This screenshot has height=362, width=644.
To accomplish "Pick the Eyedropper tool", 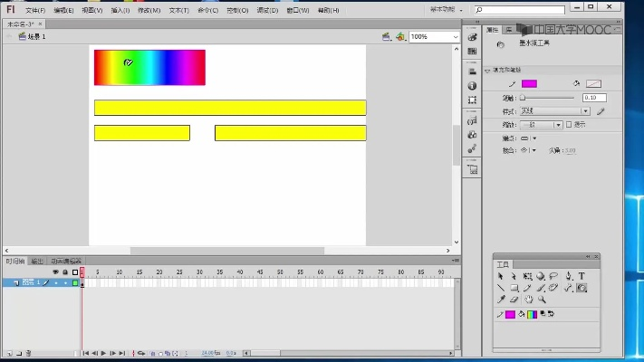I will pos(501,300).
